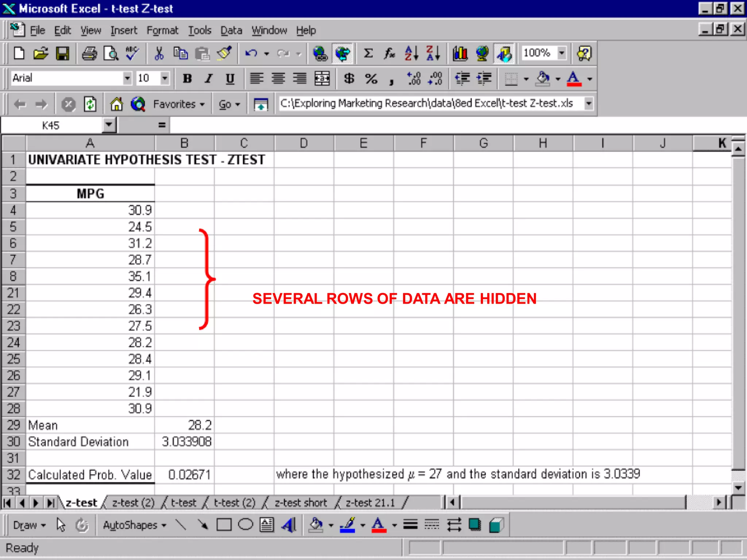Cut selection with the scissors icon
This screenshot has height=560, width=747.
pyautogui.click(x=159, y=54)
